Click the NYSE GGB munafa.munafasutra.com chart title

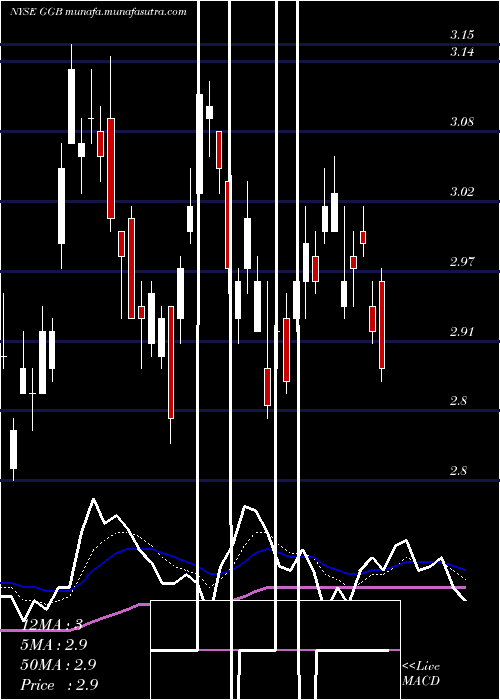coord(98,12)
